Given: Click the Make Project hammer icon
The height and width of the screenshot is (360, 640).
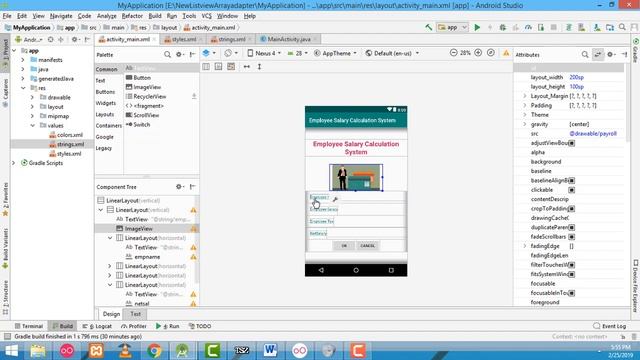Looking at the screenshot, I should click(x=429, y=27).
